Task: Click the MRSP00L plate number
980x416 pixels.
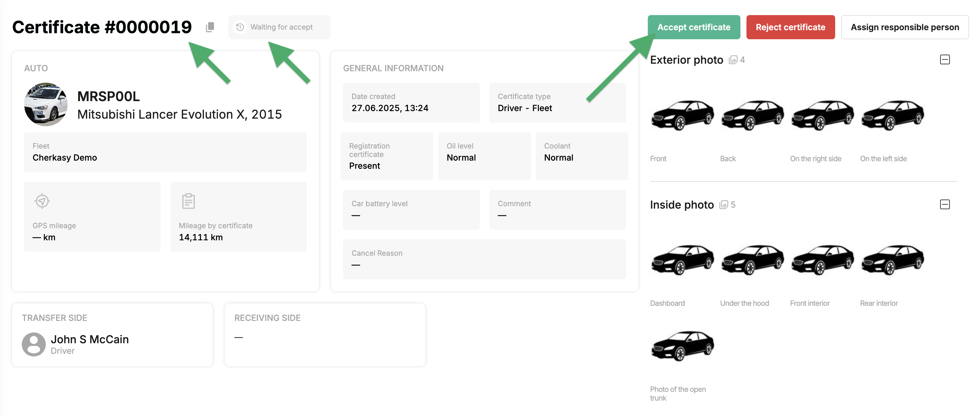Action: (108, 96)
